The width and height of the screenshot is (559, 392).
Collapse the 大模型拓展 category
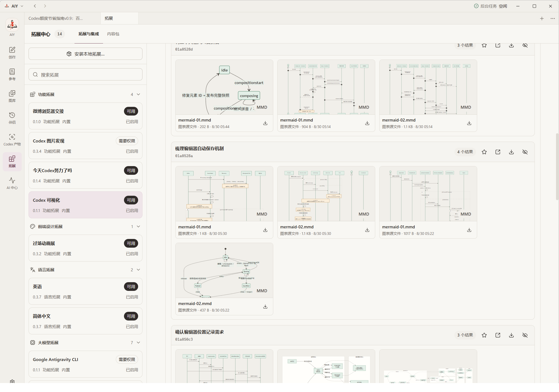[138, 343]
